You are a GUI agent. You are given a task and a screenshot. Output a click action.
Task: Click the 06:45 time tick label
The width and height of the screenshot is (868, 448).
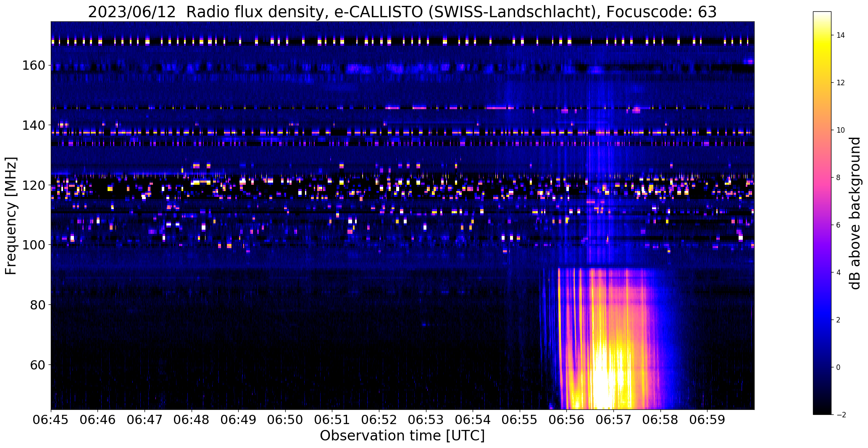click(x=51, y=420)
